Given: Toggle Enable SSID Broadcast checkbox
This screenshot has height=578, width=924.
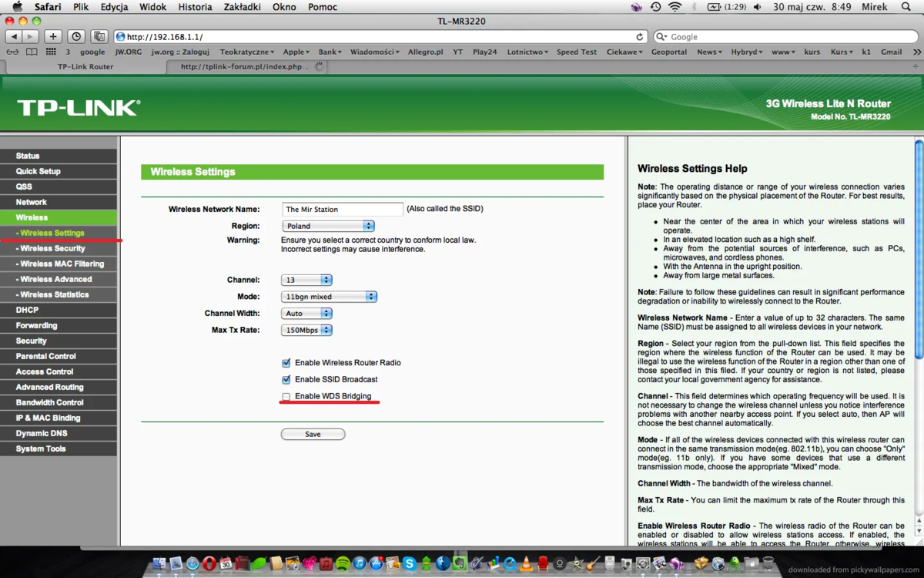Looking at the screenshot, I should [286, 379].
